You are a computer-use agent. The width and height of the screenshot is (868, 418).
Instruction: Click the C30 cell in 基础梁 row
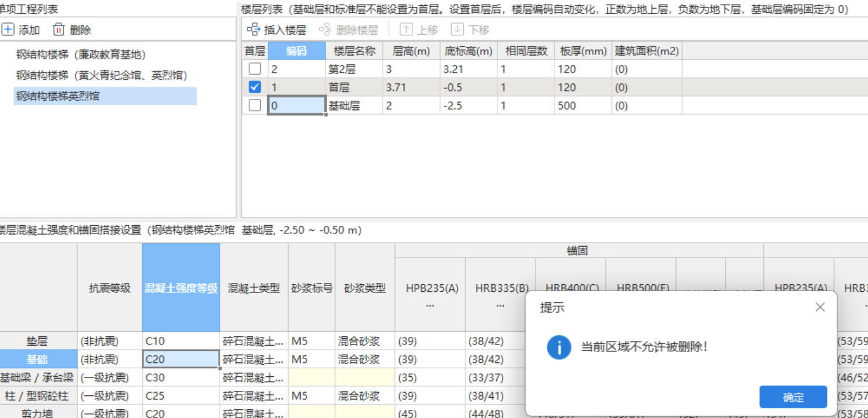coord(181,377)
